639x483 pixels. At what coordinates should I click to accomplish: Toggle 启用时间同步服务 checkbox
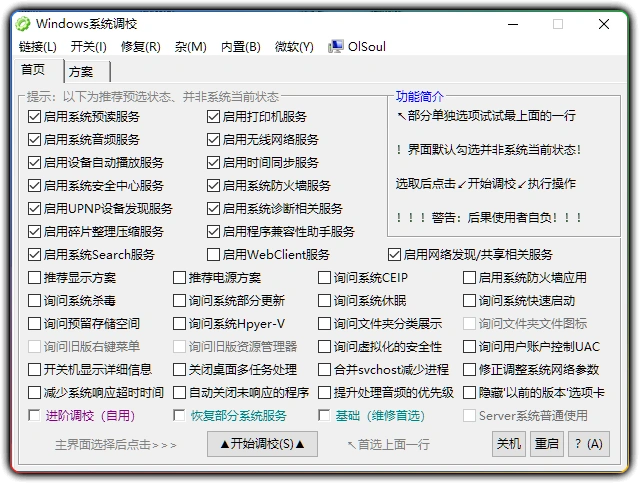click(x=213, y=163)
